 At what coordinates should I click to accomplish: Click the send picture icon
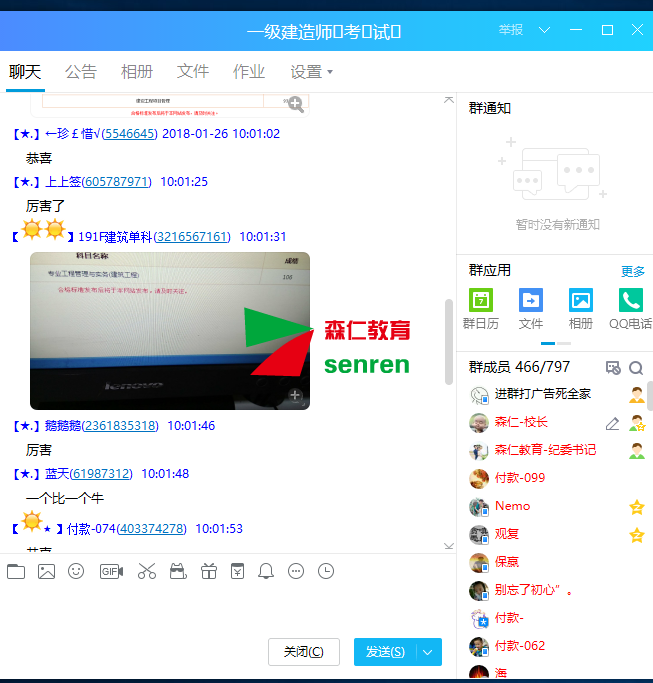click(46, 571)
